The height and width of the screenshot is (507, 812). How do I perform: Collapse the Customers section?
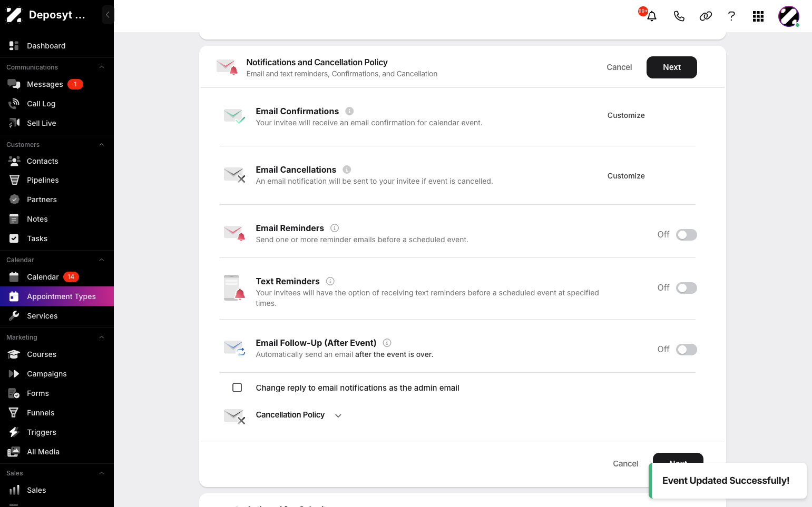(102, 145)
